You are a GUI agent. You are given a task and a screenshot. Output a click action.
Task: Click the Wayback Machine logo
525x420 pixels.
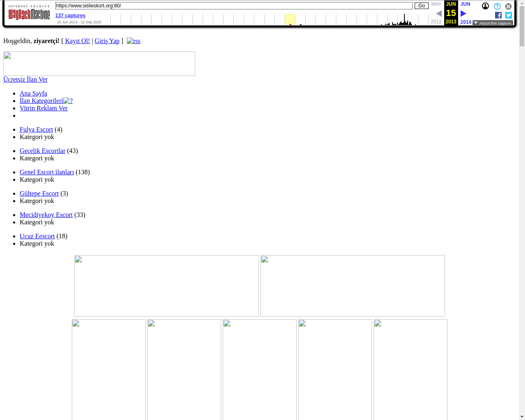[29, 13]
